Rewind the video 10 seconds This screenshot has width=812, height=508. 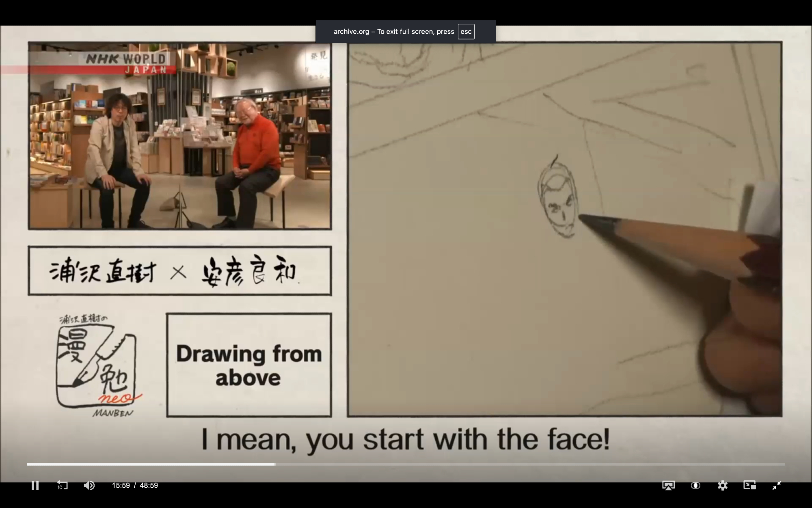62,485
